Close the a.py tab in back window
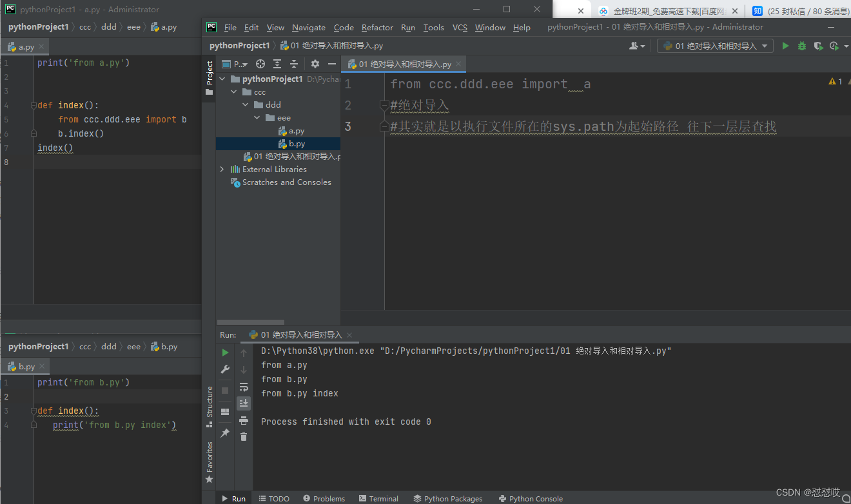851x504 pixels. point(41,47)
